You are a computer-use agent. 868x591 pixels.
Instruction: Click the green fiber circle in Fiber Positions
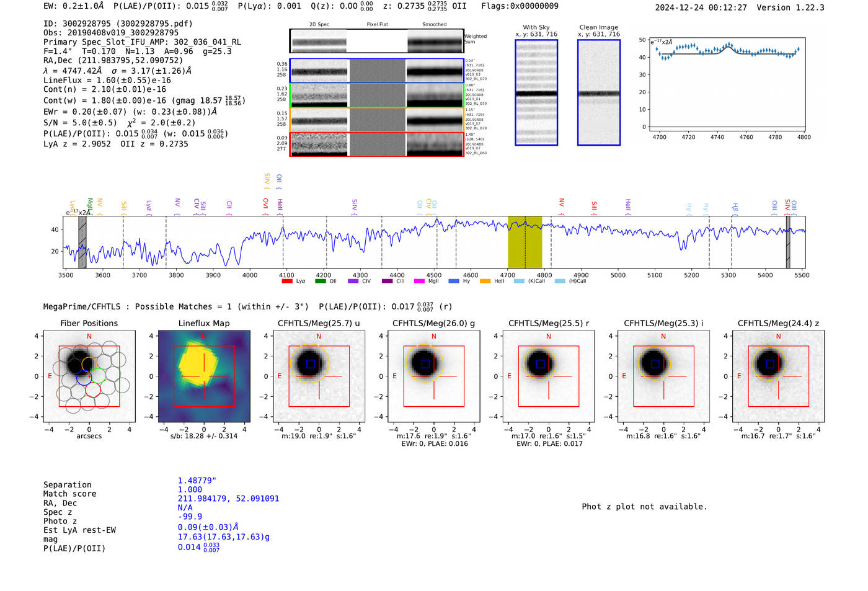[x=99, y=376]
